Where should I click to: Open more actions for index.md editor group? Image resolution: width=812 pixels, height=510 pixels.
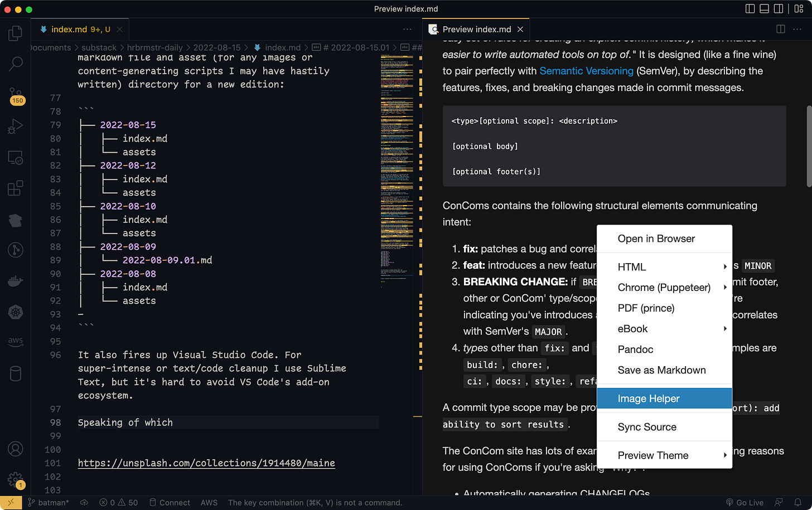pyautogui.click(x=408, y=29)
